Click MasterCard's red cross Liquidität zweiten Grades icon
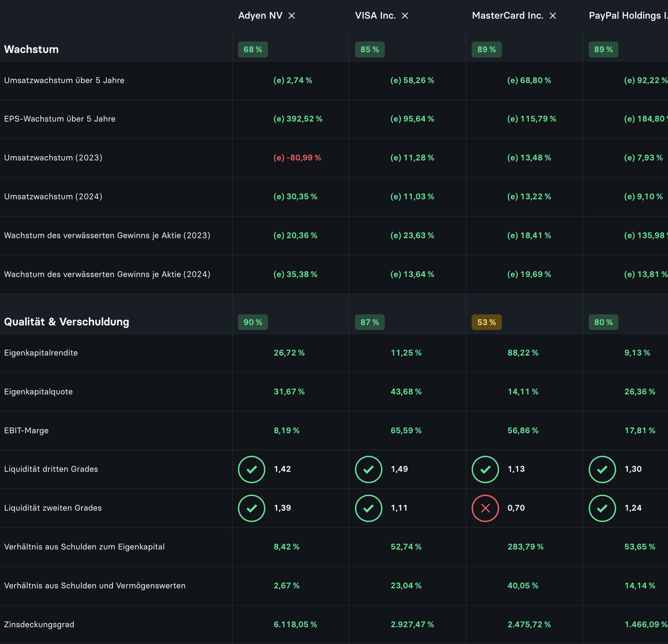Image resolution: width=668 pixels, height=644 pixels. (x=485, y=508)
